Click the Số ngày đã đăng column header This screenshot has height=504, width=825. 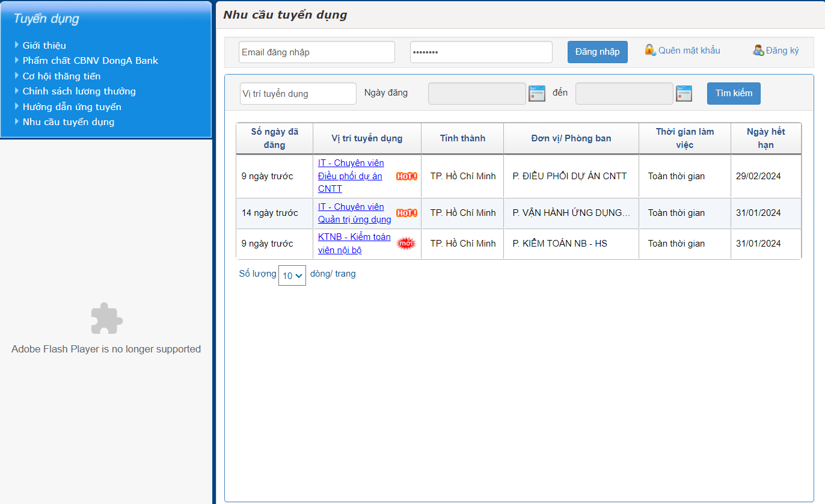click(275, 138)
